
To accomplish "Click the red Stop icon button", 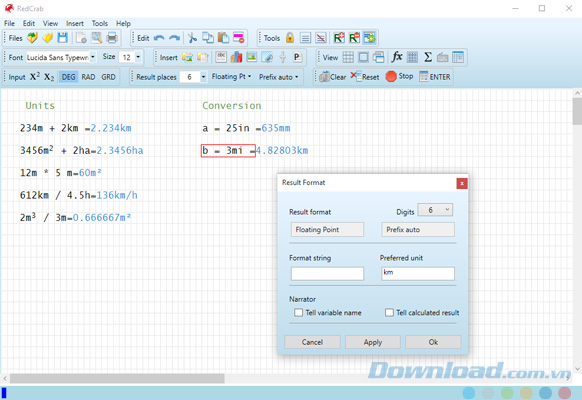I will (391, 77).
